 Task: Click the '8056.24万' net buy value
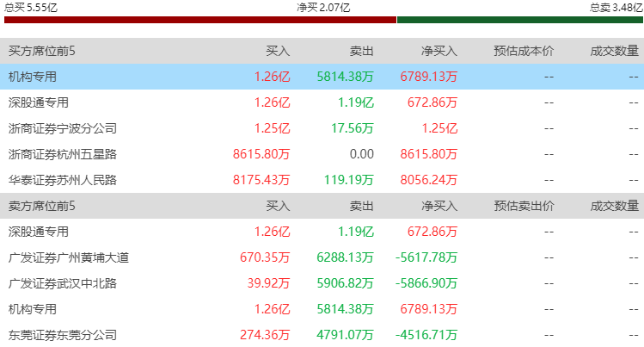tap(429, 180)
